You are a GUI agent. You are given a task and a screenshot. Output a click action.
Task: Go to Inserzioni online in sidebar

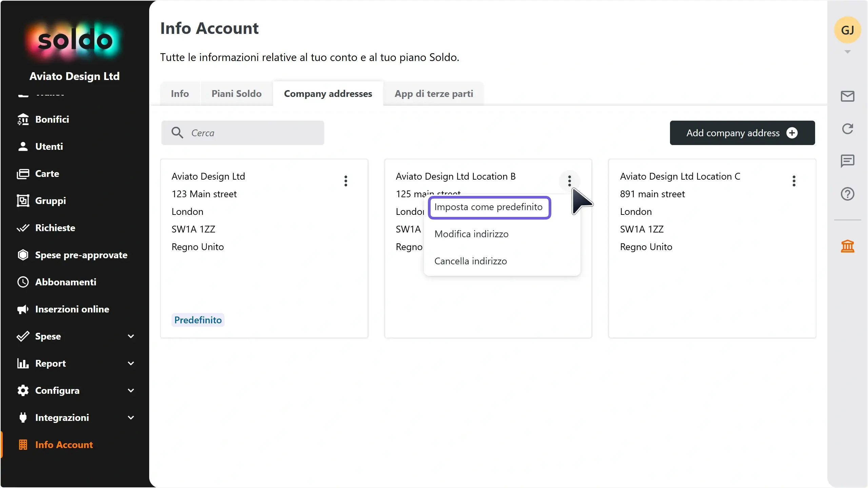(72, 309)
